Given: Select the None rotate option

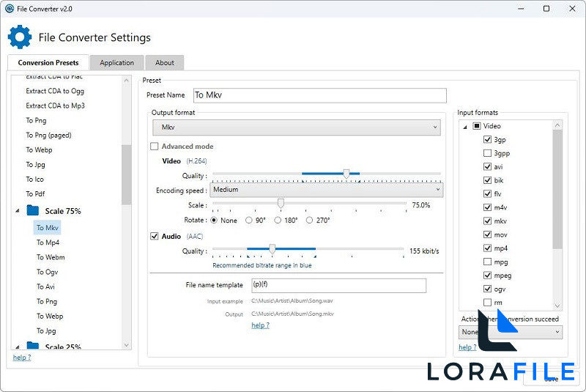Looking at the screenshot, I should 214,220.
